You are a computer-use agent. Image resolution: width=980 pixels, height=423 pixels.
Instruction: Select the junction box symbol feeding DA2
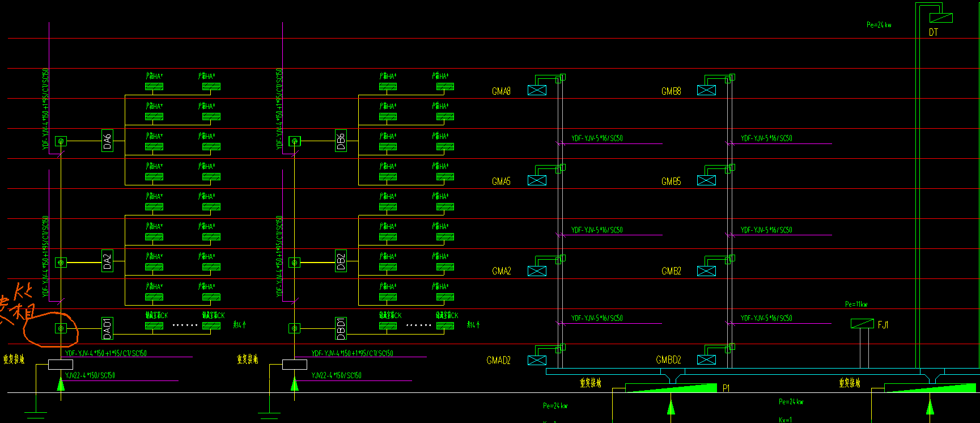click(61, 263)
